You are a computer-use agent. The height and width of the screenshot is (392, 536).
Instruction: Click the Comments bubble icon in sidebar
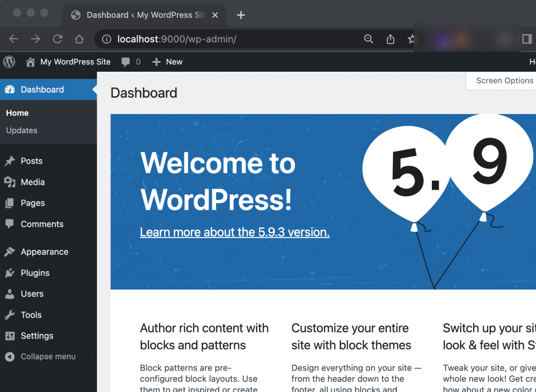click(9, 224)
